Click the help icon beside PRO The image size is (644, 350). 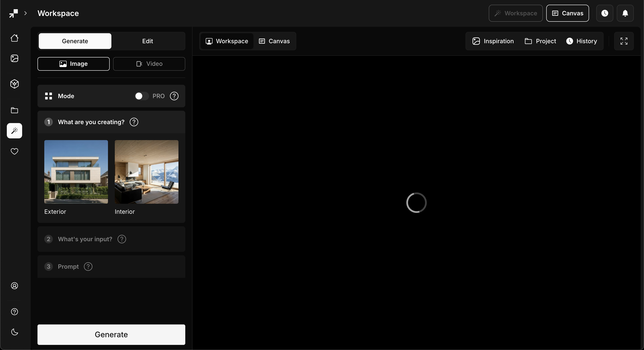[x=174, y=96]
